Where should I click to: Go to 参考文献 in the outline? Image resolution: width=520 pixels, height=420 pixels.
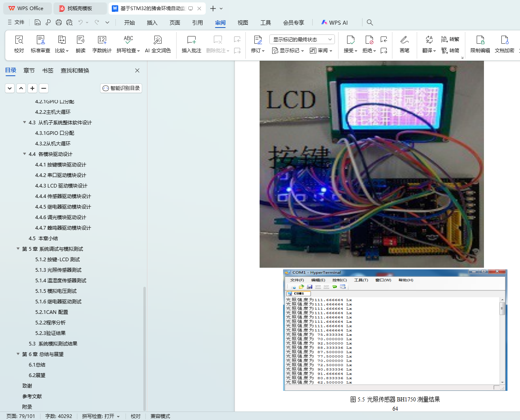[x=32, y=396]
